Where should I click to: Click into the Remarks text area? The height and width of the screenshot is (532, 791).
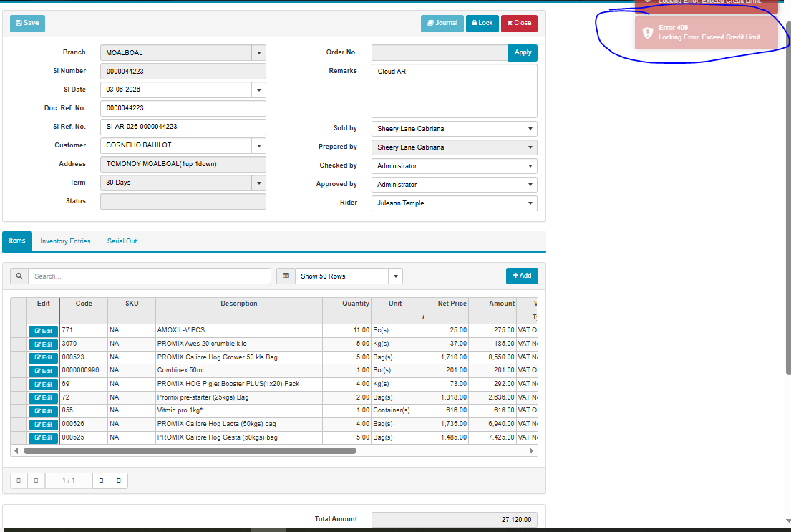454,92
